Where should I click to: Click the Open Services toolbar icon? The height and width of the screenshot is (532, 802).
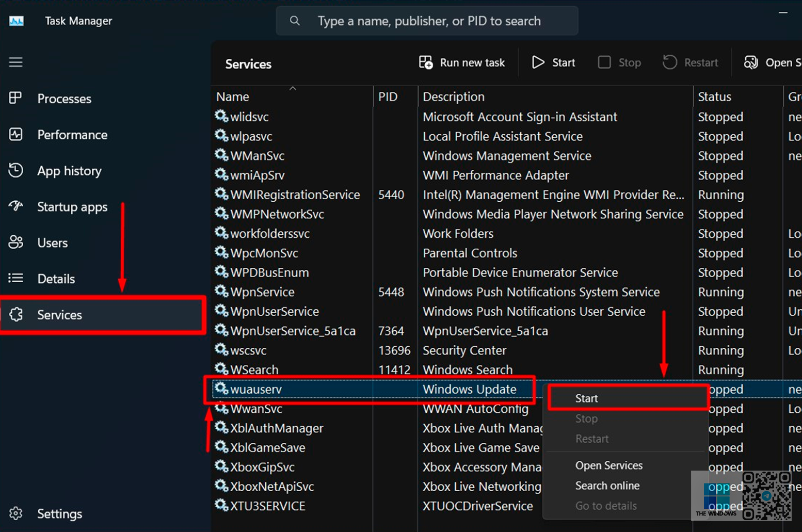click(x=751, y=62)
